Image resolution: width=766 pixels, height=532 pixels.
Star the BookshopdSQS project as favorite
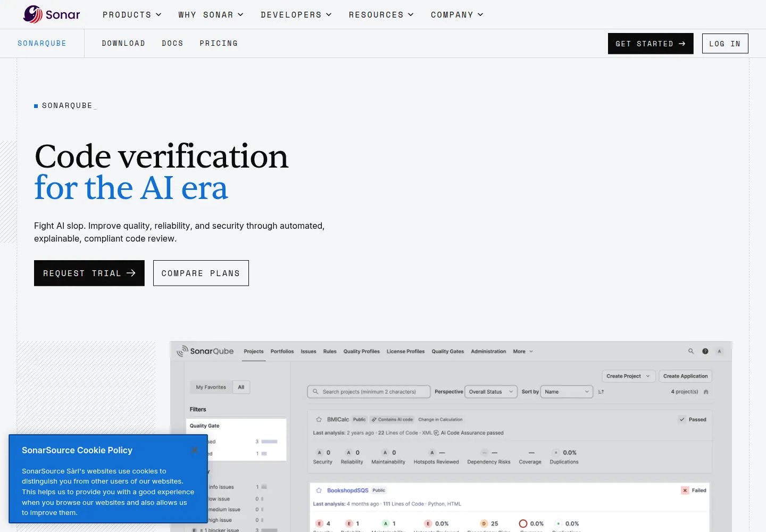pyautogui.click(x=319, y=491)
